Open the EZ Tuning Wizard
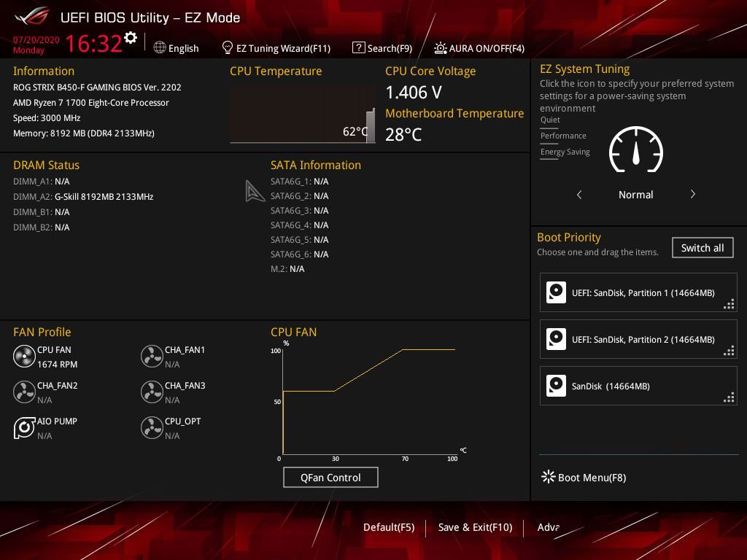747x560 pixels. [x=276, y=48]
